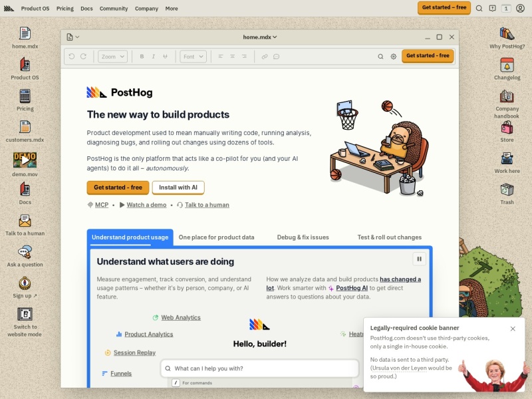Open Product OS menu
This screenshot has width=532, height=399.
tap(35, 9)
